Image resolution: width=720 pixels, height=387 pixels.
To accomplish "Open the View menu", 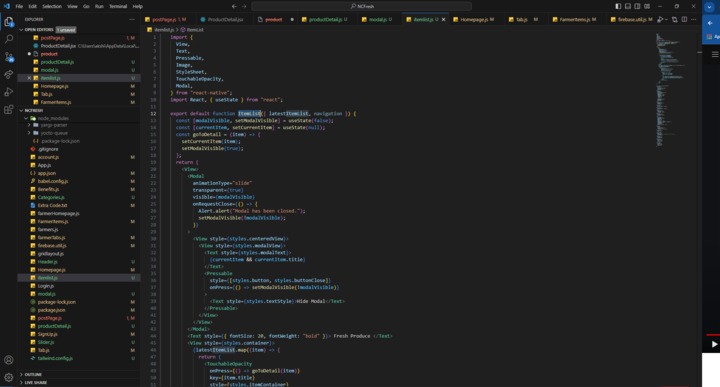I will [x=73, y=6].
